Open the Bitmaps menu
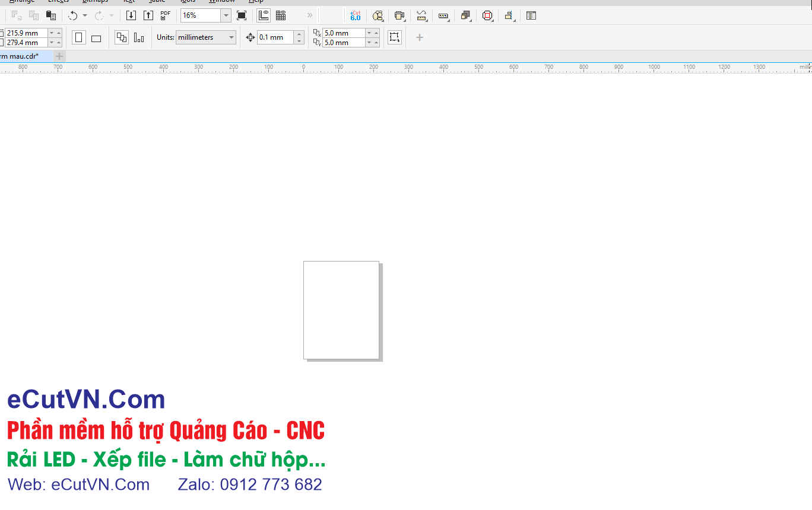812x510 pixels. point(95,2)
